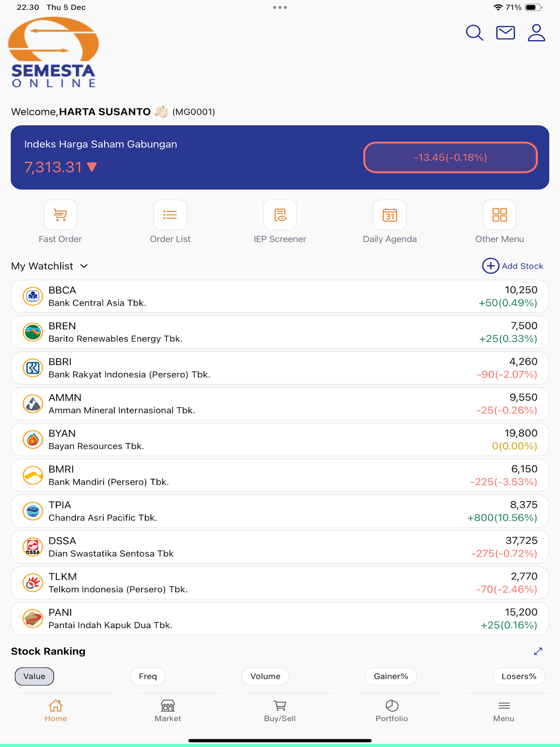Viewport: 560px width, 747px height.
Task: Open the Order List icon
Action: pos(170,215)
